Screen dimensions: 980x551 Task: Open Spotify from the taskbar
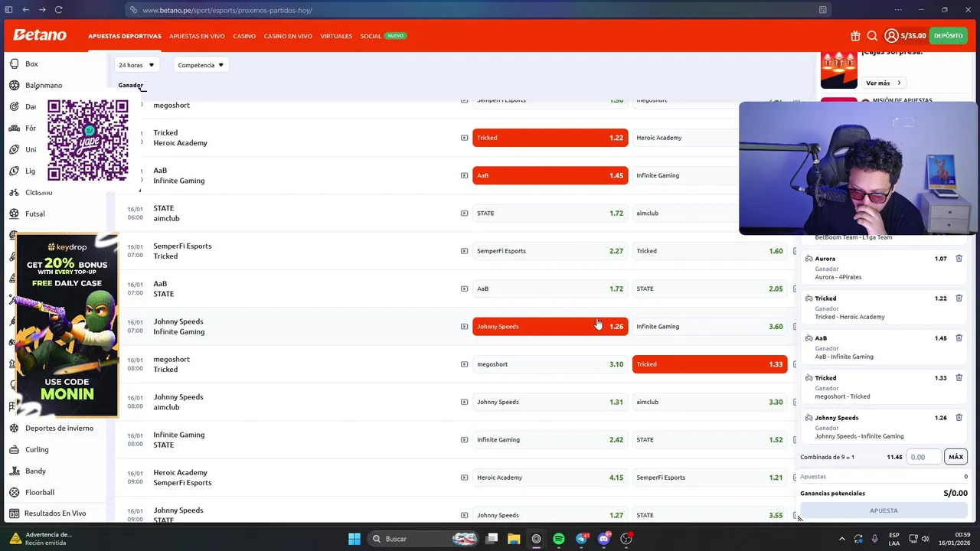pos(559,539)
